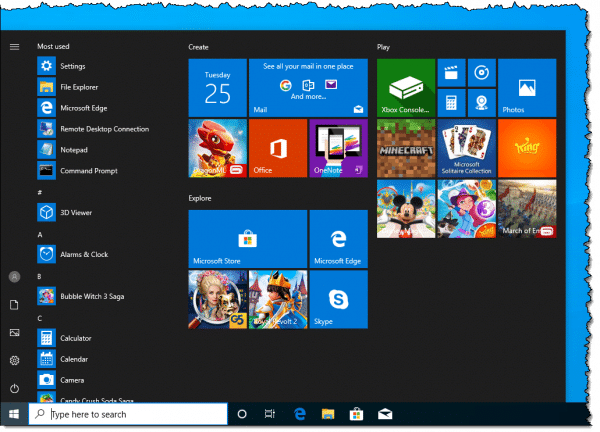Viewport: 600px width, 432px height.
Task: Click the Power button in the sidebar
Action: pos(15,389)
